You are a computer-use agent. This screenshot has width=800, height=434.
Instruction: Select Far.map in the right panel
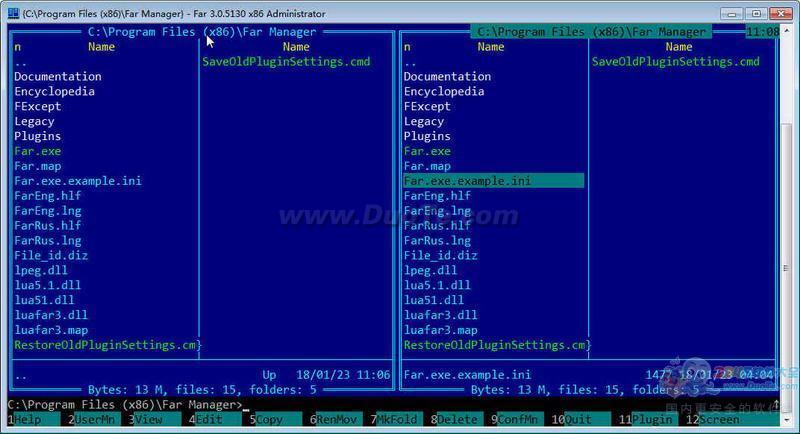tap(427, 166)
